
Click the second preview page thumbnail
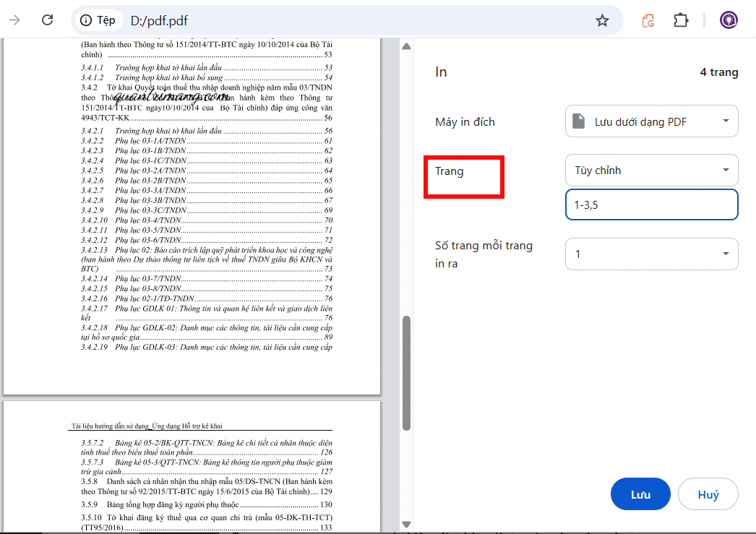click(192, 467)
